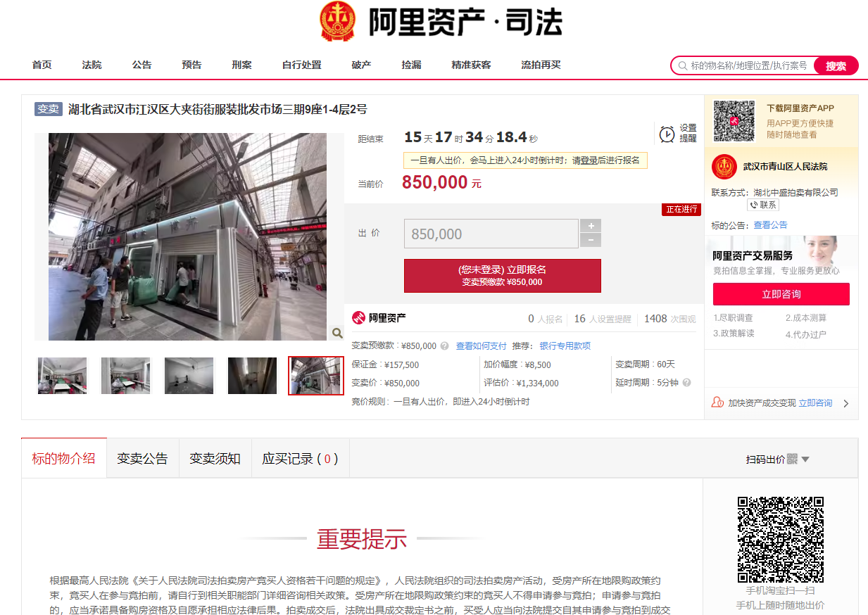Click the 变卖周期 60天 value
The image size is (868, 615).
(x=665, y=365)
